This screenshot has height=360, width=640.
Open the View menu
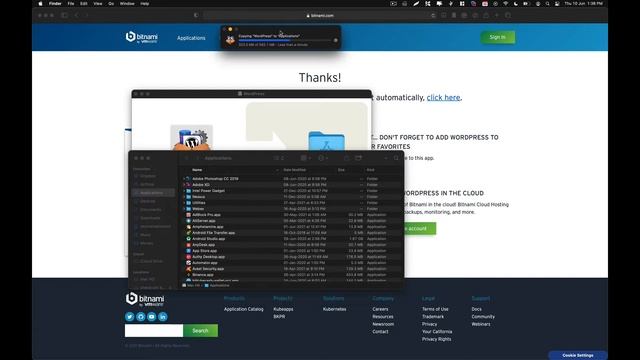[98, 4]
